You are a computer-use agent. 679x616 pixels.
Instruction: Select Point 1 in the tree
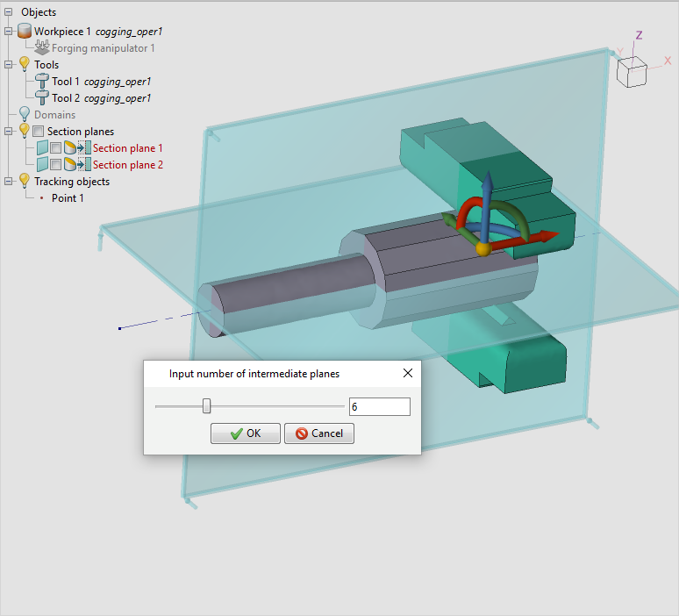pos(68,198)
